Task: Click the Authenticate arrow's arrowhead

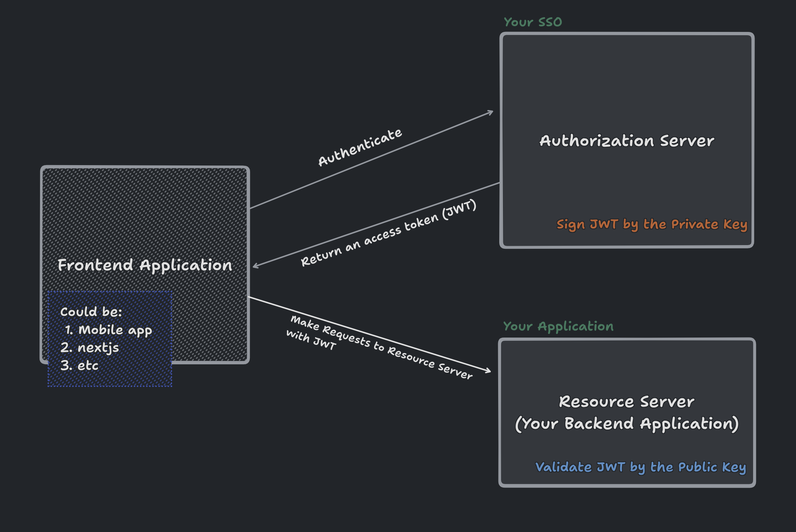Action: tap(492, 112)
